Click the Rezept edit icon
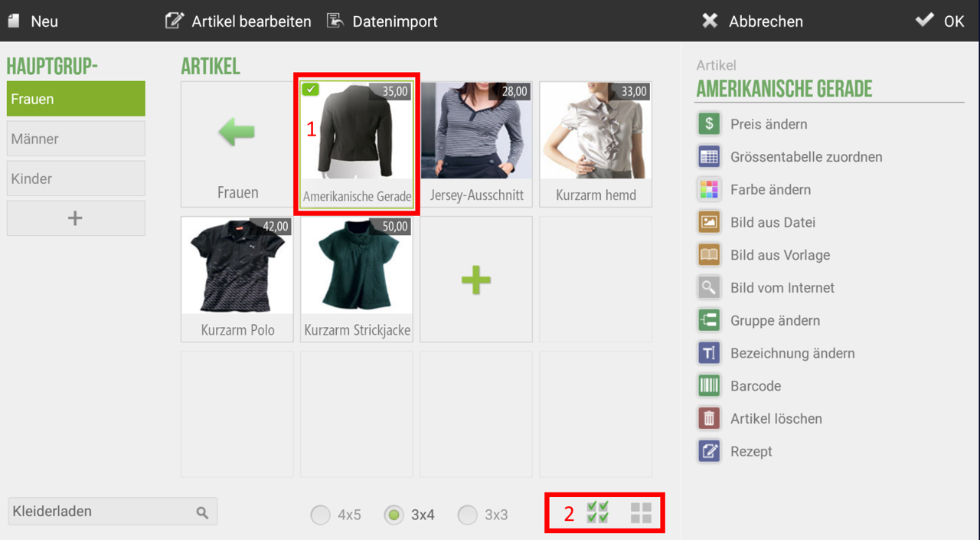This screenshot has width=980, height=540. click(x=709, y=451)
